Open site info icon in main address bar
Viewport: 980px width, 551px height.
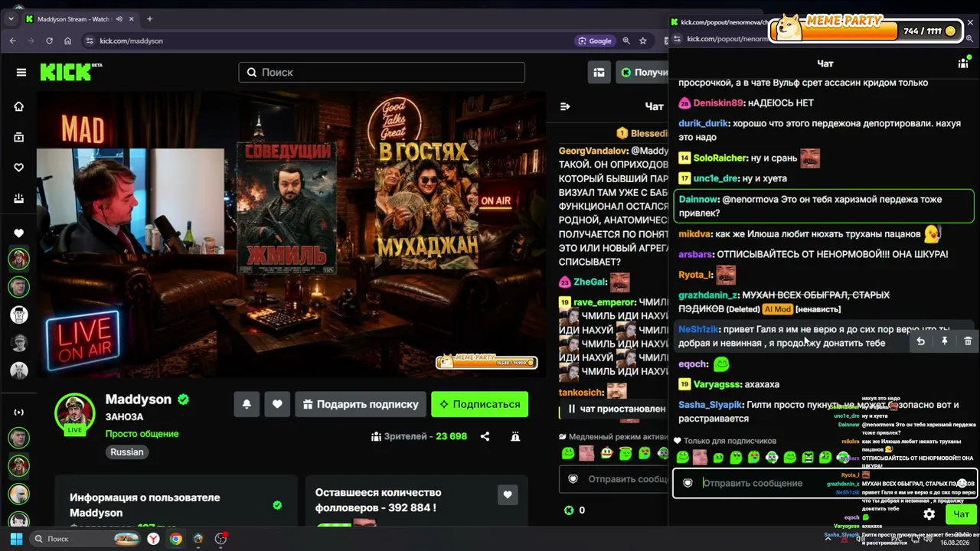(90, 41)
